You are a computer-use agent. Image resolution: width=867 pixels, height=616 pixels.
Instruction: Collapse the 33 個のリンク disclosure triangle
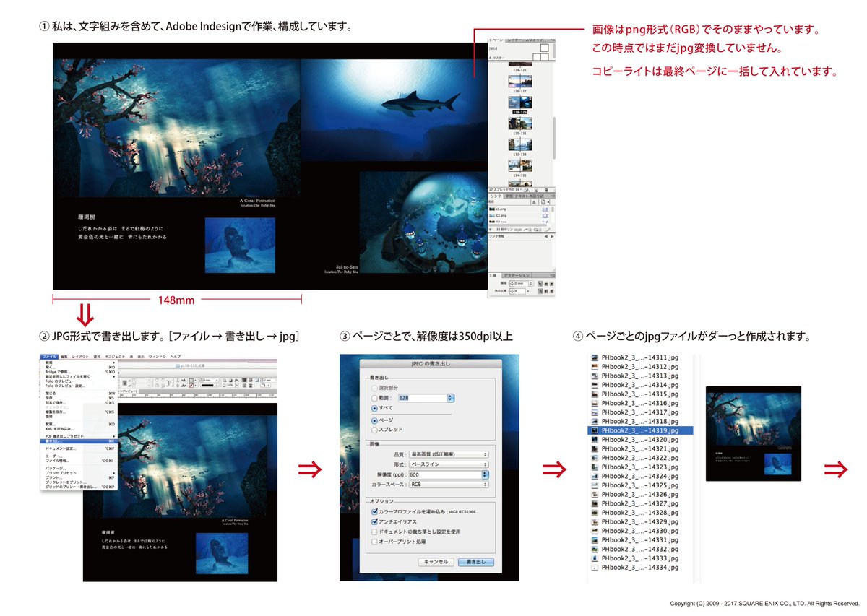[490, 230]
